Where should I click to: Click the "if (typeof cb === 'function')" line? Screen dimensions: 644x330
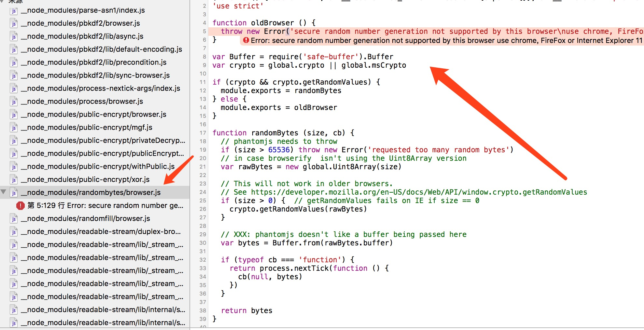tap(287, 260)
